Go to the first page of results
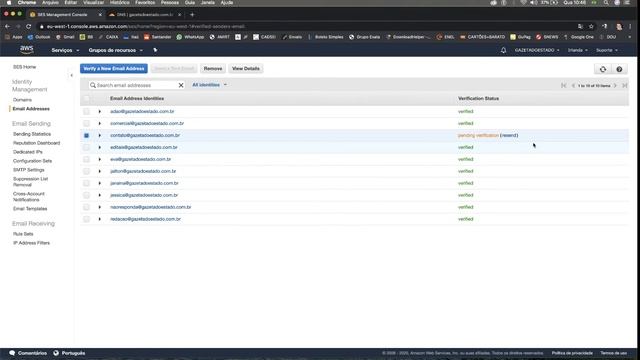640x360 pixels. pos(564,86)
